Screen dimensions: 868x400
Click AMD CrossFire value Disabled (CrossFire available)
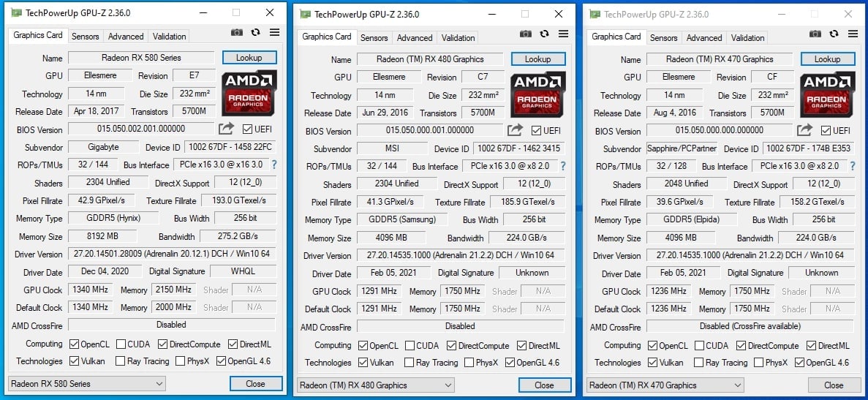click(750, 326)
